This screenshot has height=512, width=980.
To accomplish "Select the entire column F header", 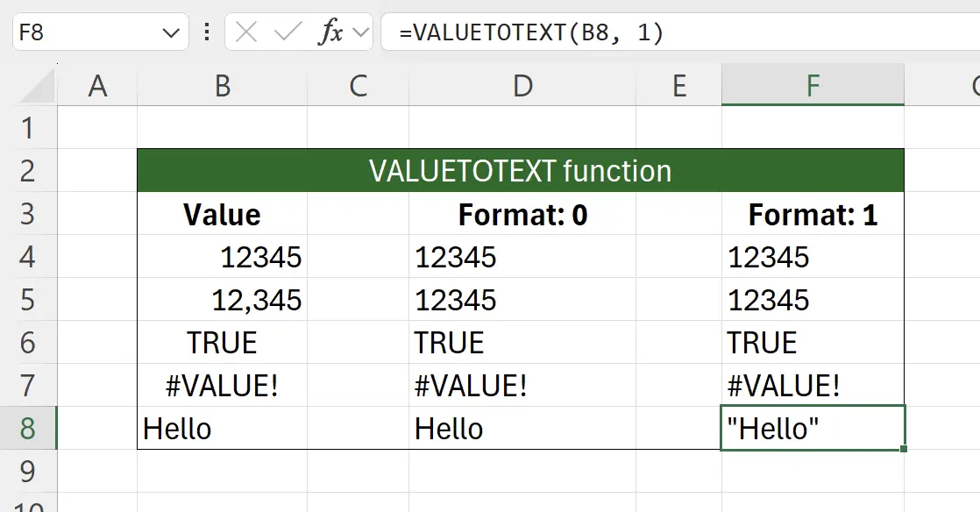I will [813, 86].
